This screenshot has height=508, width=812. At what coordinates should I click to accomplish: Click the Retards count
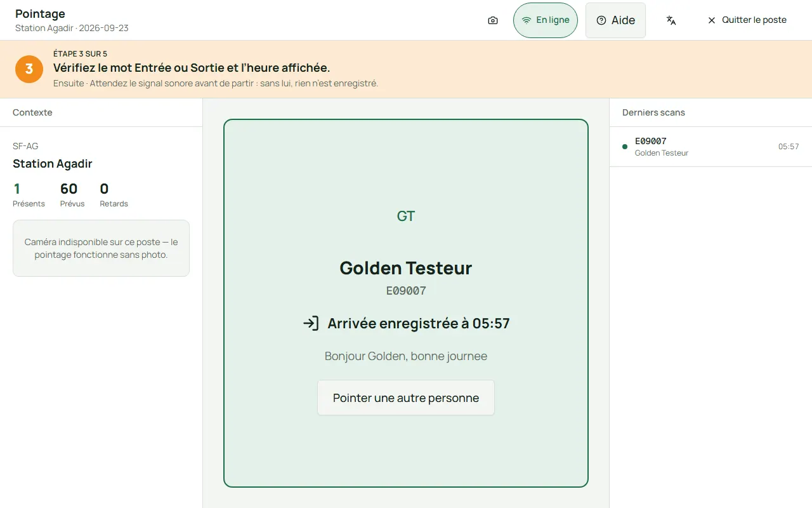[114, 195]
